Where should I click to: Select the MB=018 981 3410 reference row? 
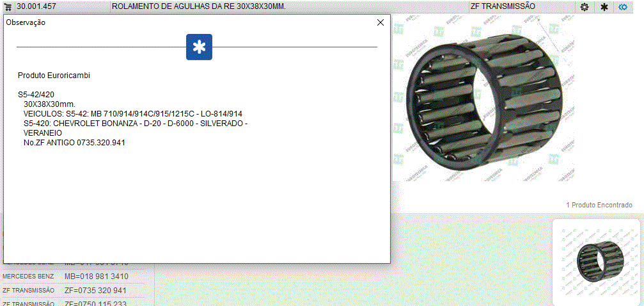97,277
